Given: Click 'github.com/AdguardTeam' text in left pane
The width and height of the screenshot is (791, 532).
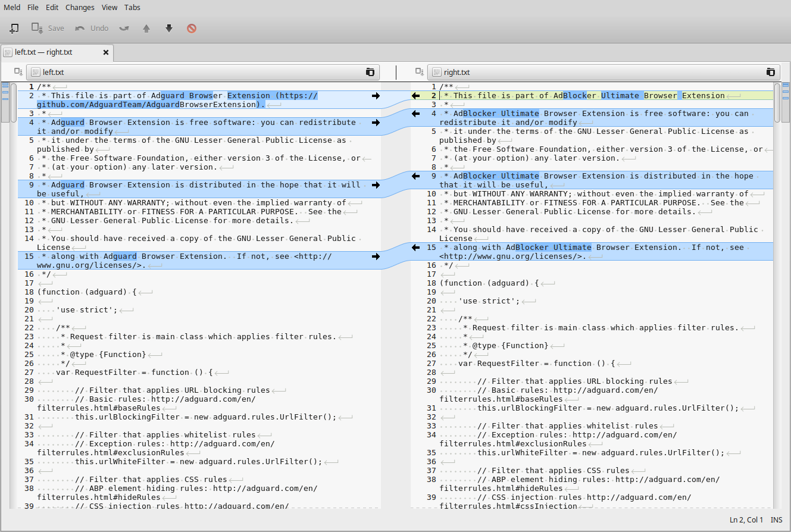Looking at the screenshot, I should tap(89, 105).
